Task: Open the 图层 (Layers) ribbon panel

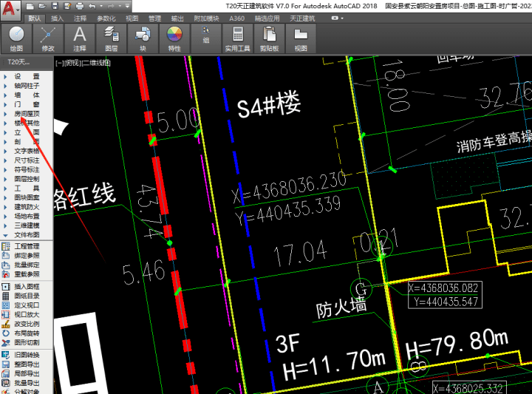Action: 112,38
